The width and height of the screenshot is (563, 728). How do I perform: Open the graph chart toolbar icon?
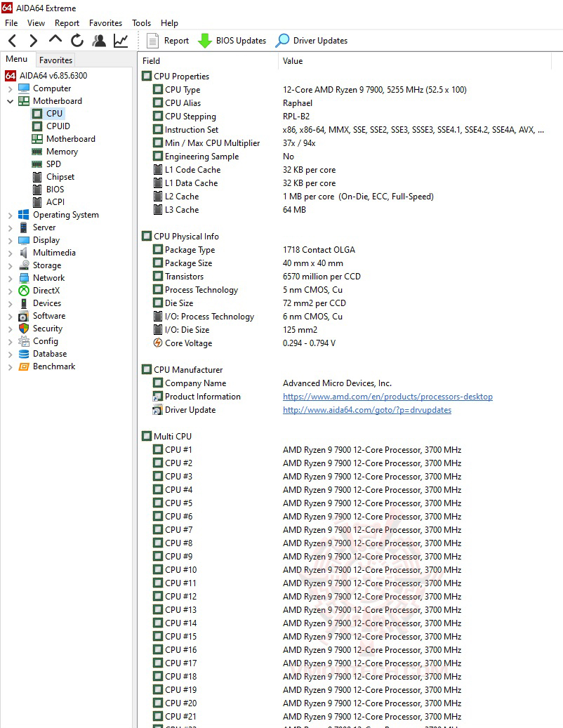121,41
